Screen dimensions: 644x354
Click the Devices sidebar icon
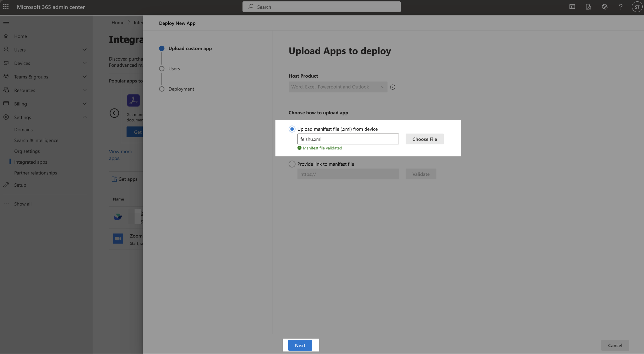click(x=6, y=63)
